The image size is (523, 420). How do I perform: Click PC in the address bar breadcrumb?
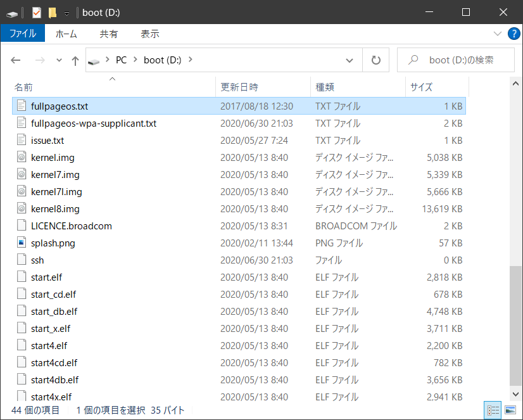(122, 60)
